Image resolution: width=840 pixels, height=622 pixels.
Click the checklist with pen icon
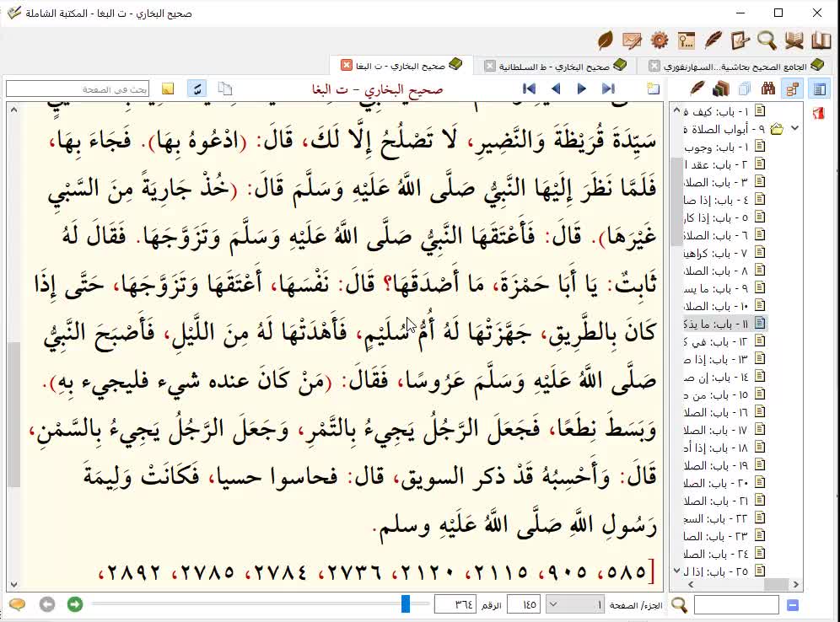tap(740, 40)
